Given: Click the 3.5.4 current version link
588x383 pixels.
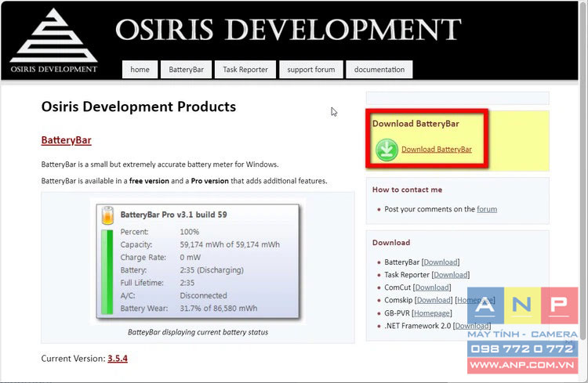Looking at the screenshot, I should (118, 359).
